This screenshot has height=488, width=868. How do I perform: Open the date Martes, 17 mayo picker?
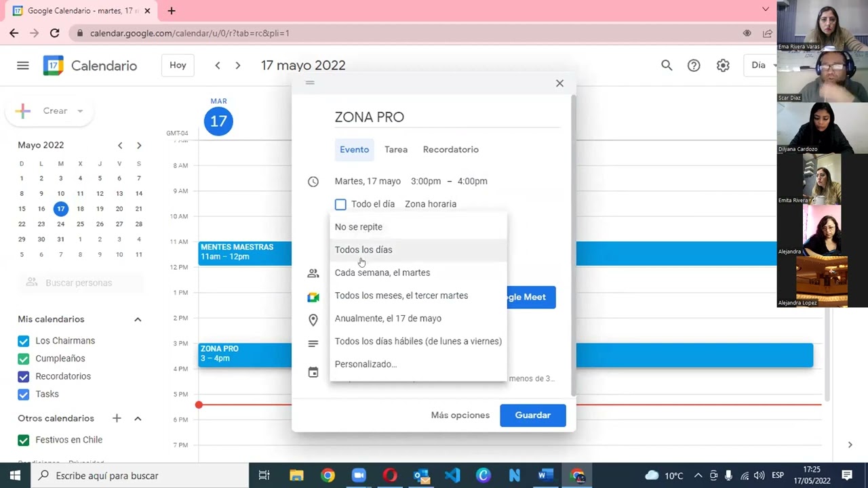pyautogui.click(x=368, y=181)
